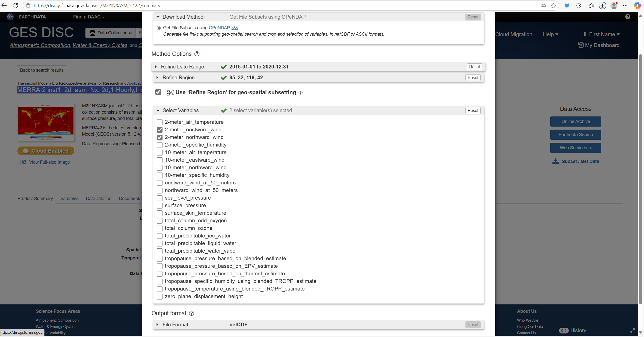
Task: Check the 2-meter_air_temperature variable
Action: pos(160,122)
